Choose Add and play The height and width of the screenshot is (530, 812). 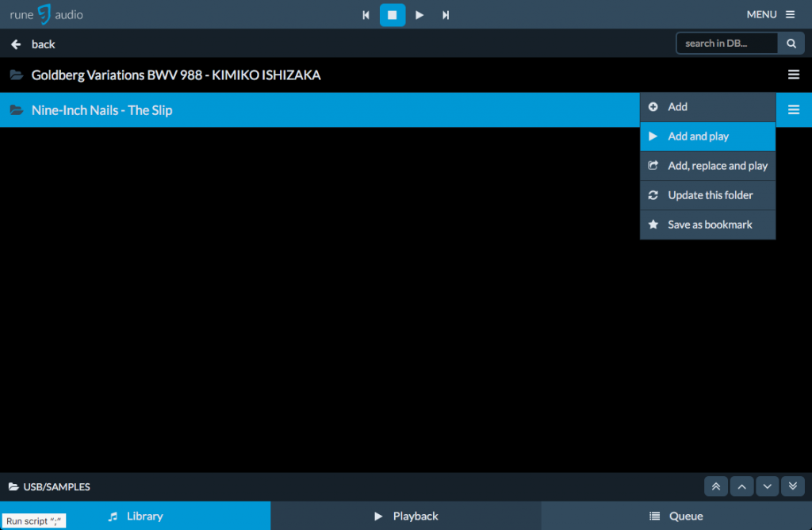point(707,136)
